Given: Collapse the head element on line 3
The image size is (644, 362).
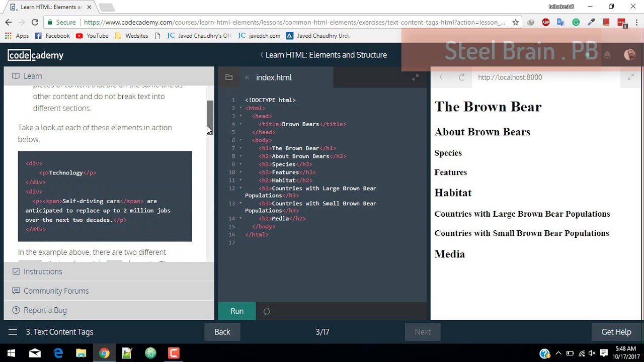Looking at the screenshot, I should (x=240, y=116).
